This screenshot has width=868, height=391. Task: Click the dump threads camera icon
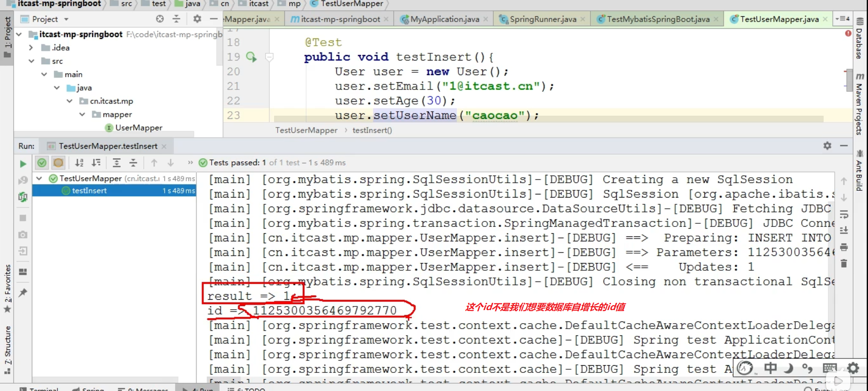coord(23,235)
